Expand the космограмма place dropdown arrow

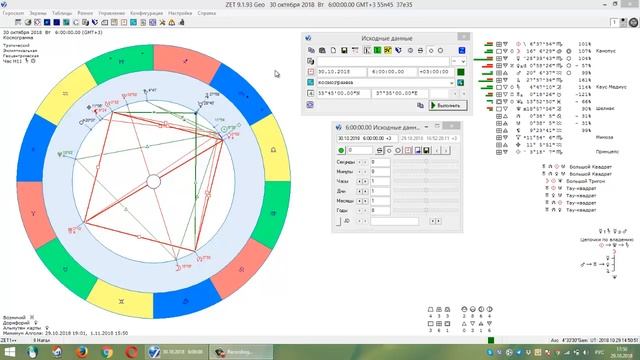pos(451,82)
